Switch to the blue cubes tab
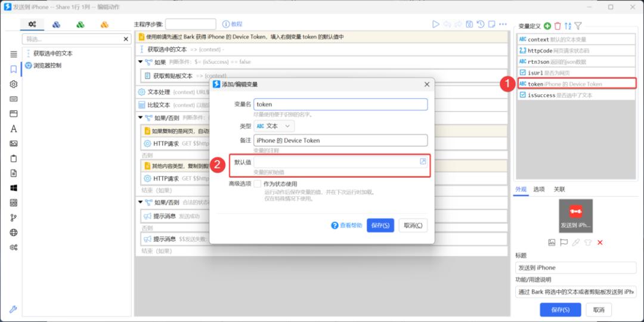Image resolution: width=644 pixels, height=322 pixels. [56, 24]
